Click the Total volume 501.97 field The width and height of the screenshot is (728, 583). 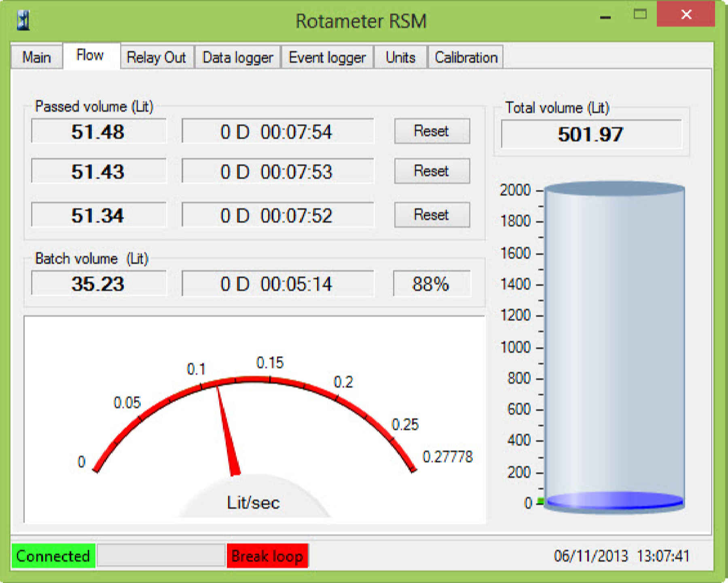coord(590,134)
